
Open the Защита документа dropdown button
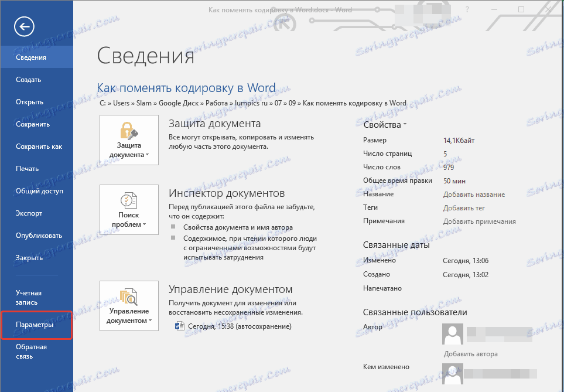click(129, 140)
